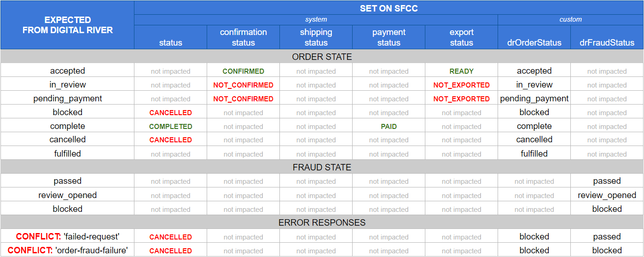The width and height of the screenshot is (644, 257).
Task: Select the green 'PAID' cell
Action: pyautogui.click(x=389, y=127)
